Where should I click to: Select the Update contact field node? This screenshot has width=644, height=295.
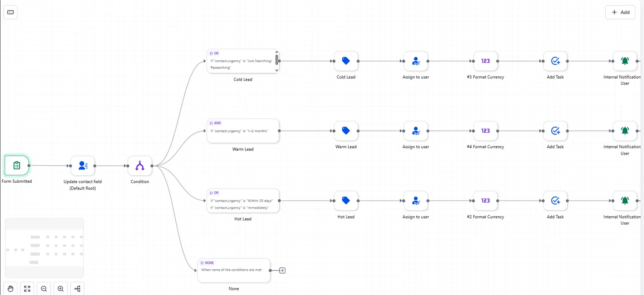83,166
